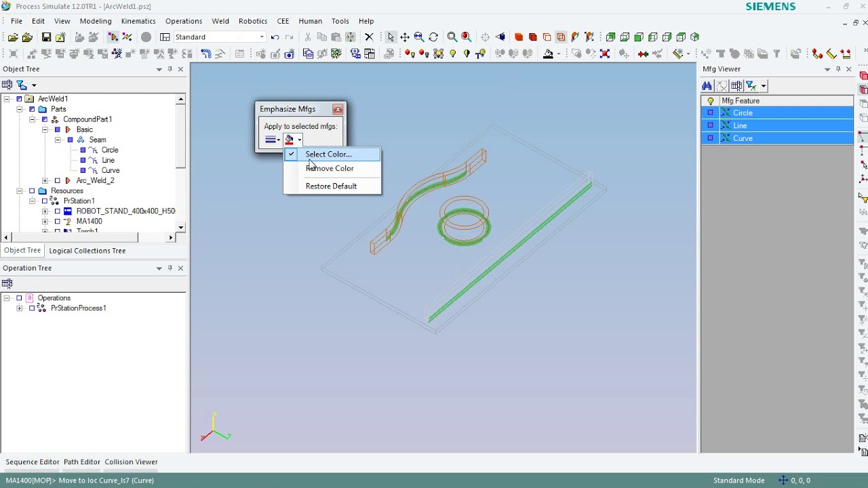Toggle display checkbox for ROBOT_STAND_400x400
This screenshot has height=488, width=868.
pos(58,211)
